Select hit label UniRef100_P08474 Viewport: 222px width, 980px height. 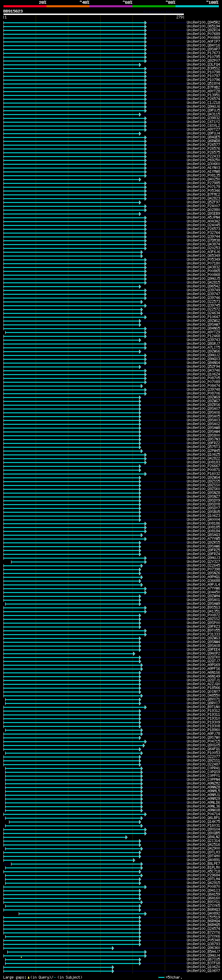click(203, 386)
